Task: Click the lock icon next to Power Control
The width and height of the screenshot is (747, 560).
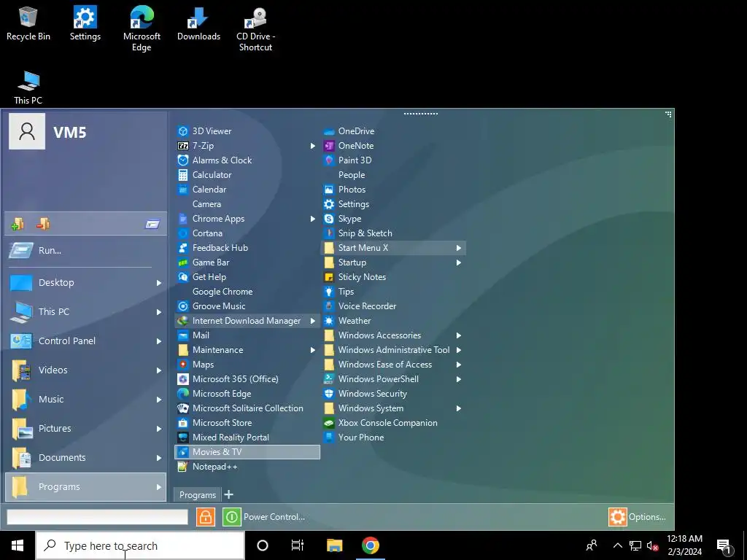Action: [x=205, y=517]
